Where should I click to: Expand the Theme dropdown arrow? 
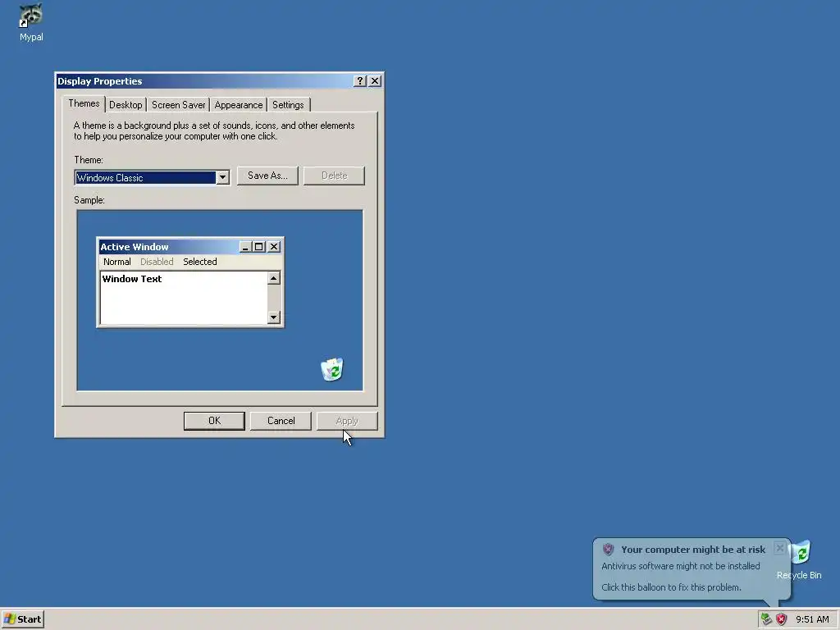click(x=222, y=177)
